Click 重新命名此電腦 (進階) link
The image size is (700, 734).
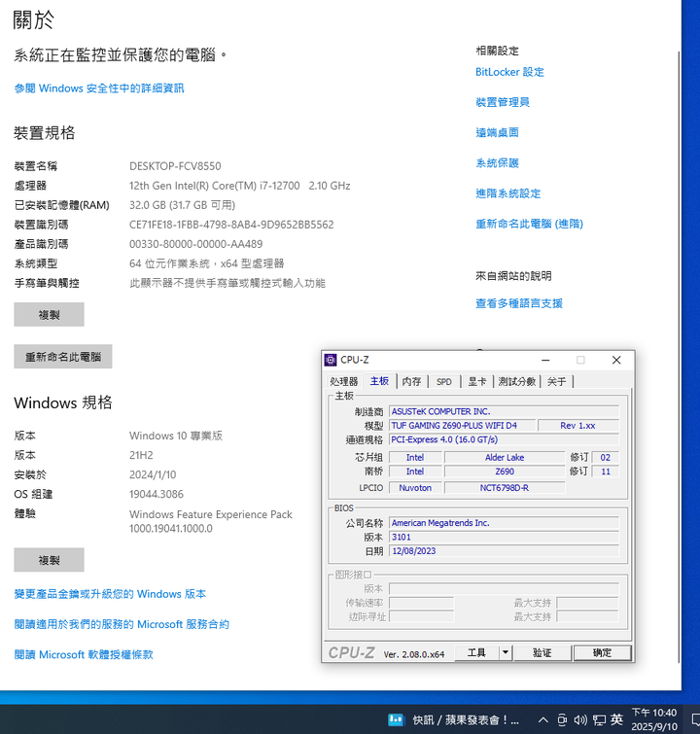529,224
